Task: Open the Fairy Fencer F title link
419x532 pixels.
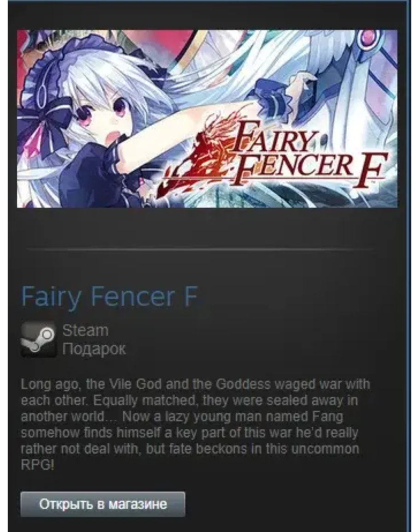Action: (109, 297)
